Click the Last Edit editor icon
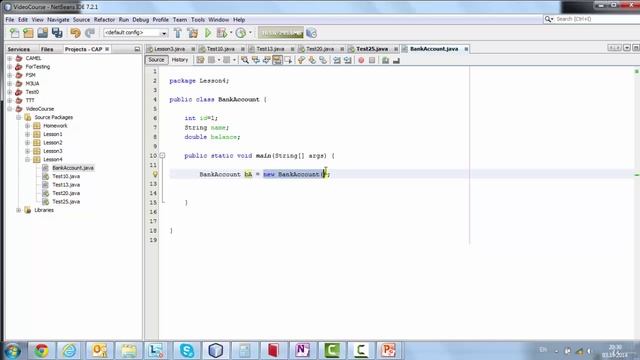The width and height of the screenshot is (640, 360). pyautogui.click(x=200, y=60)
